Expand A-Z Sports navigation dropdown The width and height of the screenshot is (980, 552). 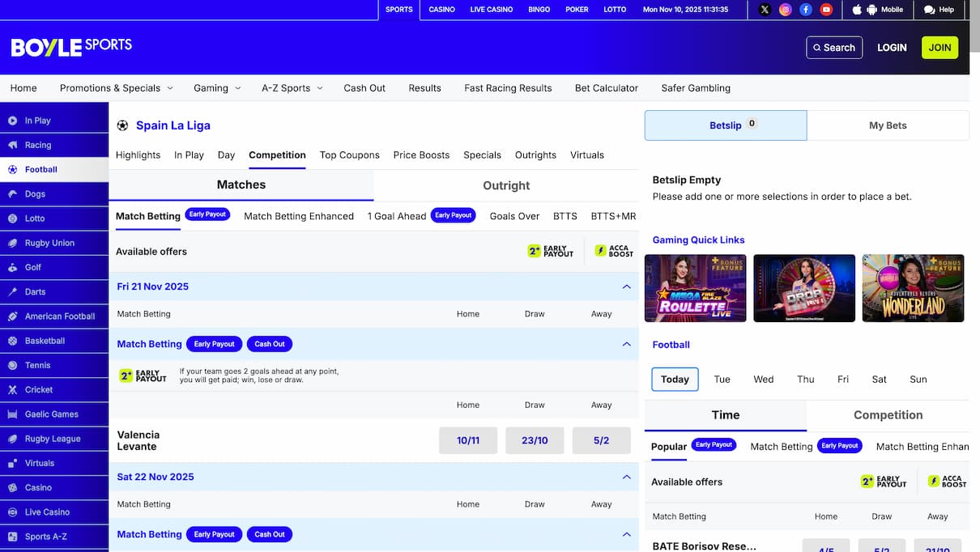(x=292, y=88)
